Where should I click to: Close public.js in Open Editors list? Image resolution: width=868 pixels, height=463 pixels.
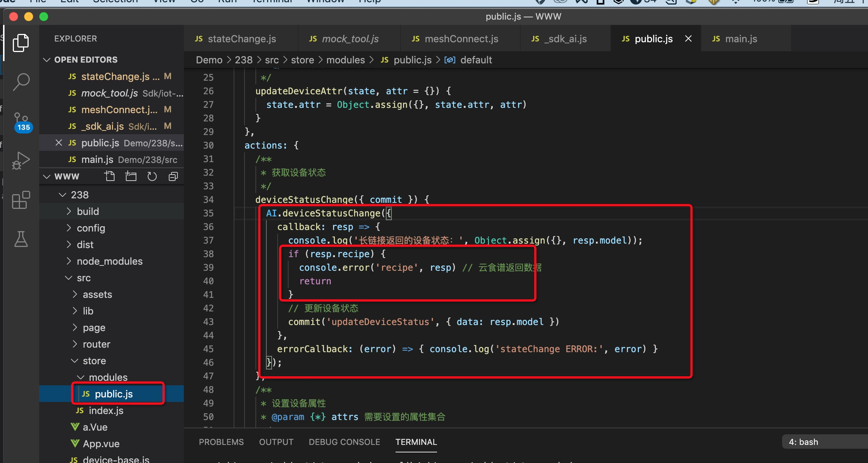pyautogui.click(x=58, y=143)
